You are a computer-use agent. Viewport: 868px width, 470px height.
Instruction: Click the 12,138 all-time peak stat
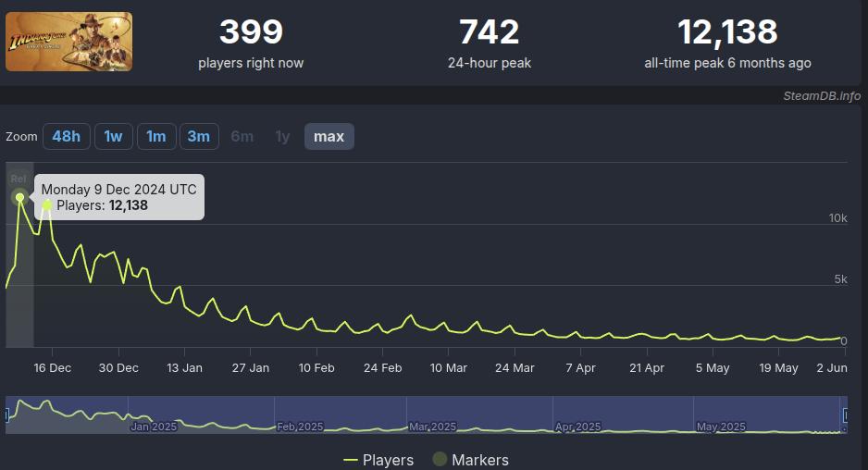click(x=727, y=43)
